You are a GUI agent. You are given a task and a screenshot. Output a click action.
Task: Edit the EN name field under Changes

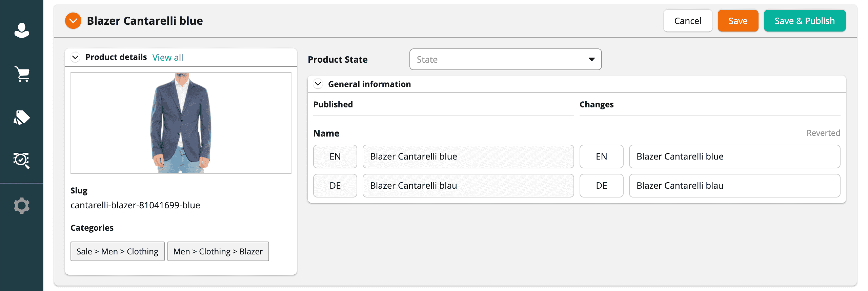point(734,157)
